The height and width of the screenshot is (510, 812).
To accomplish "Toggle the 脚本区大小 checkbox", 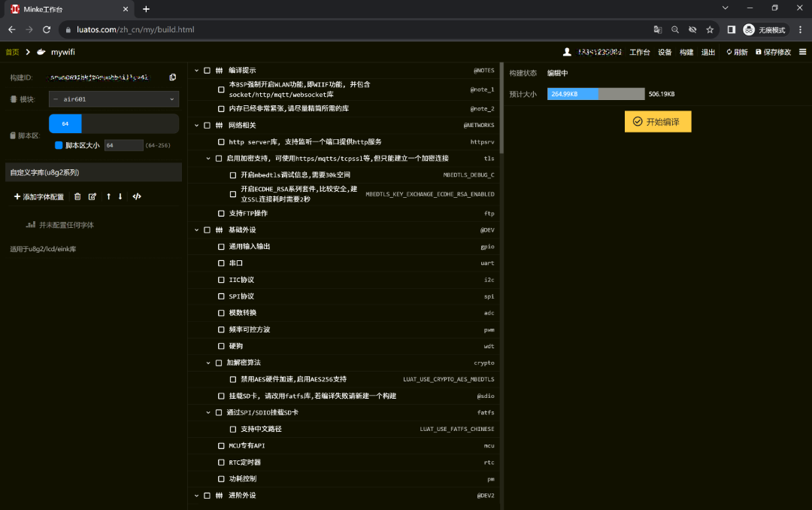I will 59,145.
